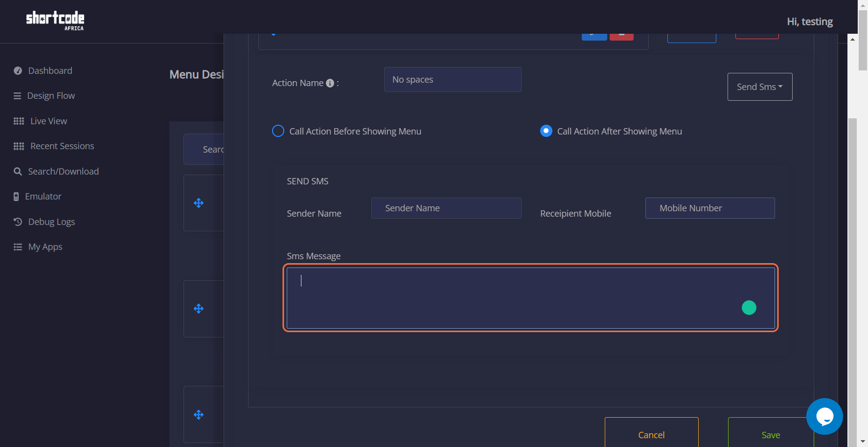Open Search/Download page
The image size is (868, 447).
63,172
